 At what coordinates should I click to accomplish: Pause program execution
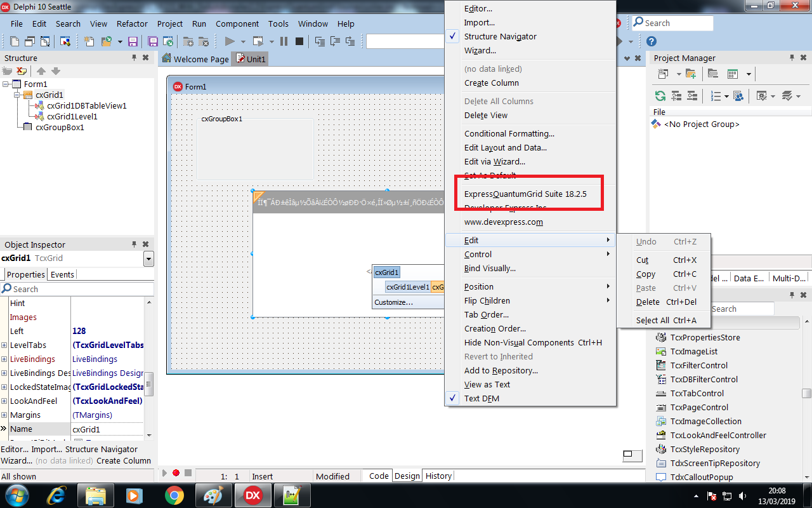[283, 41]
